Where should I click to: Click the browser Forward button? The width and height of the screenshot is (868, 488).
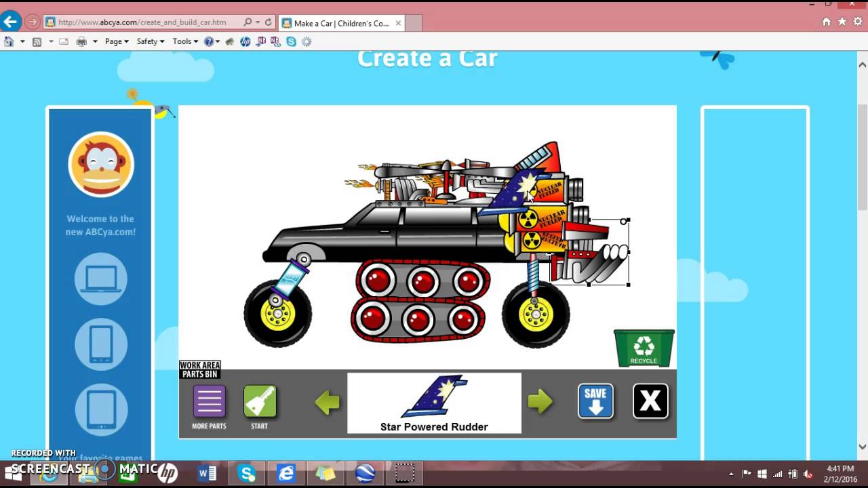pyautogui.click(x=32, y=22)
